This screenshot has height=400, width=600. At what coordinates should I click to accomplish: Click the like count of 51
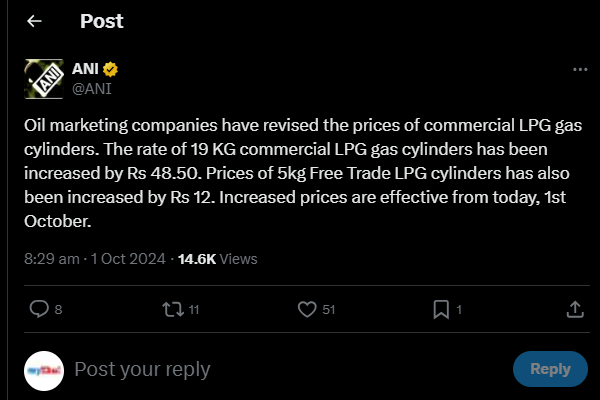[x=329, y=310]
